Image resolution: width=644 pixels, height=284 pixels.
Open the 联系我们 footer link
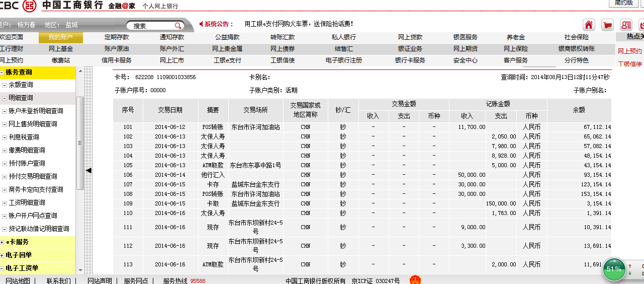click(58, 280)
